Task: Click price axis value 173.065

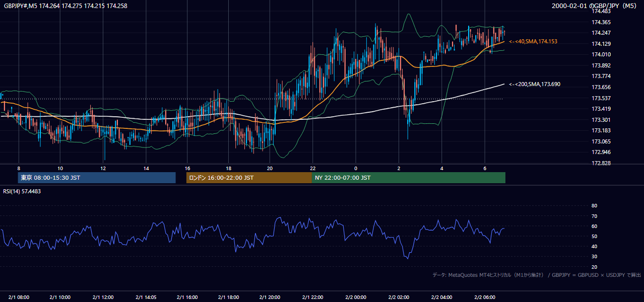Action: pyautogui.click(x=601, y=141)
